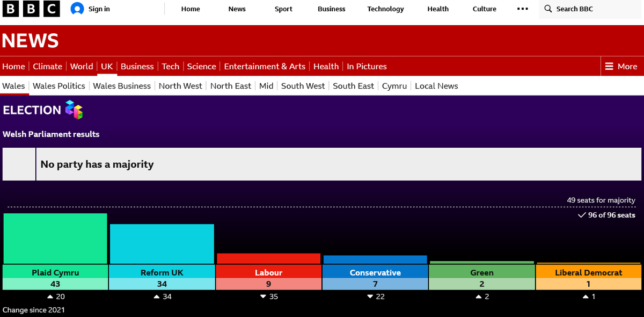
Task: Click the checkmark next to 96 of 96 seats
Action: 582,215
